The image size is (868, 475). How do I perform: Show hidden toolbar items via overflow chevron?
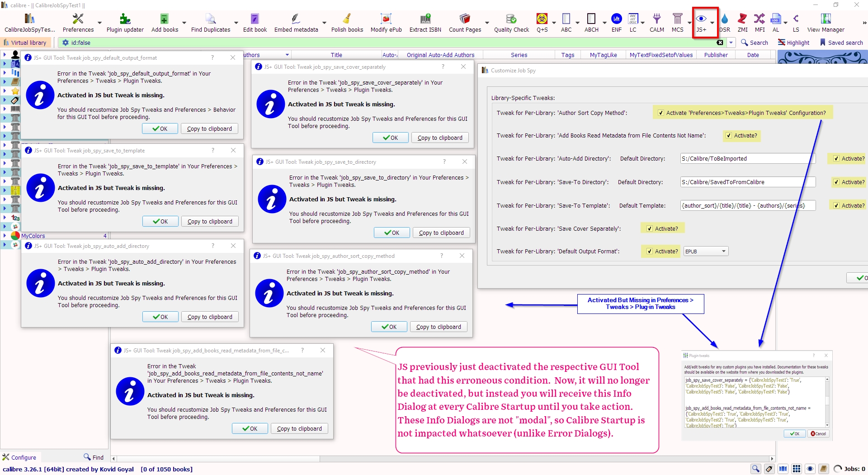864,23
